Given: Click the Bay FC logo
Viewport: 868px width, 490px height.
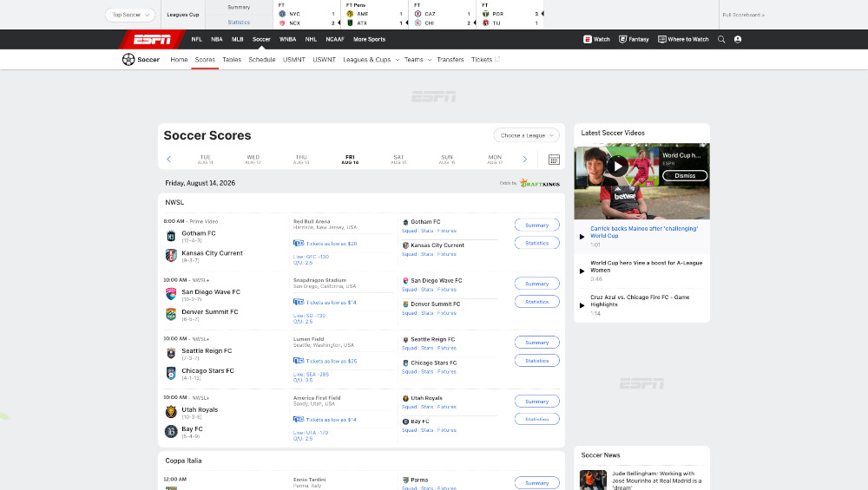Looking at the screenshot, I should click(171, 431).
